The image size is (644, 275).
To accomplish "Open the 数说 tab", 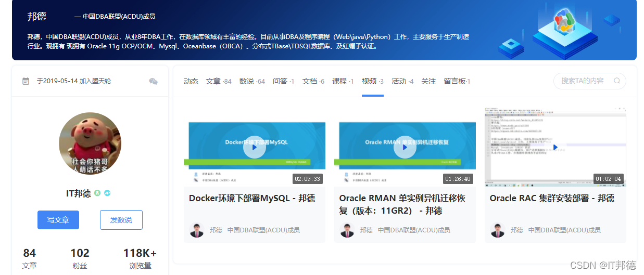I will click(x=252, y=81).
